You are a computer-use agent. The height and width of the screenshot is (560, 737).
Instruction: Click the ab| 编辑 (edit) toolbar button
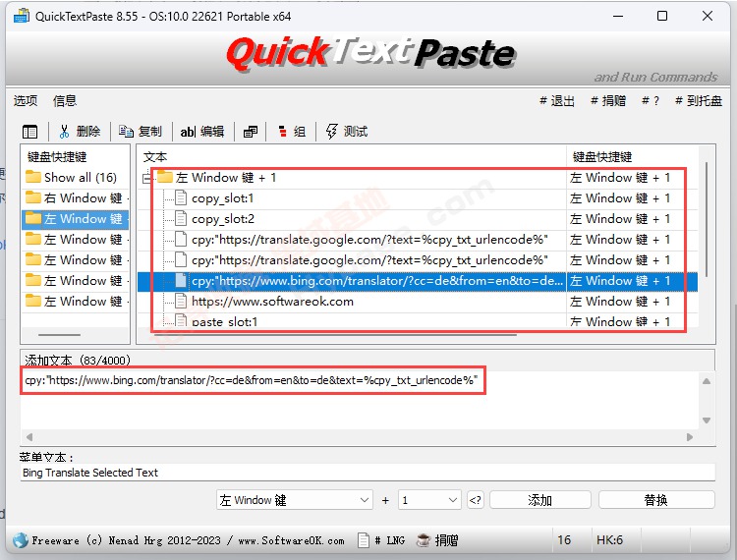(x=202, y=132)
